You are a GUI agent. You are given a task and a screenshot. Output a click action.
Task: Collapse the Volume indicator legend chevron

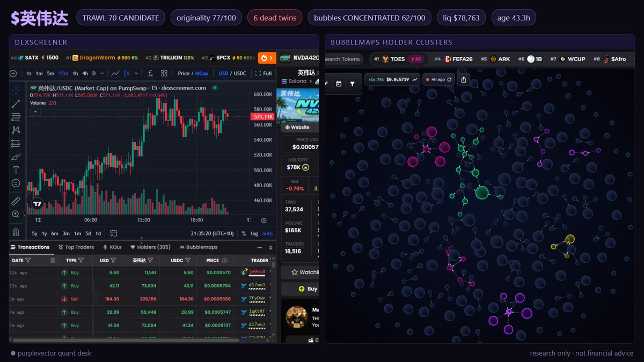coord(35,112)
